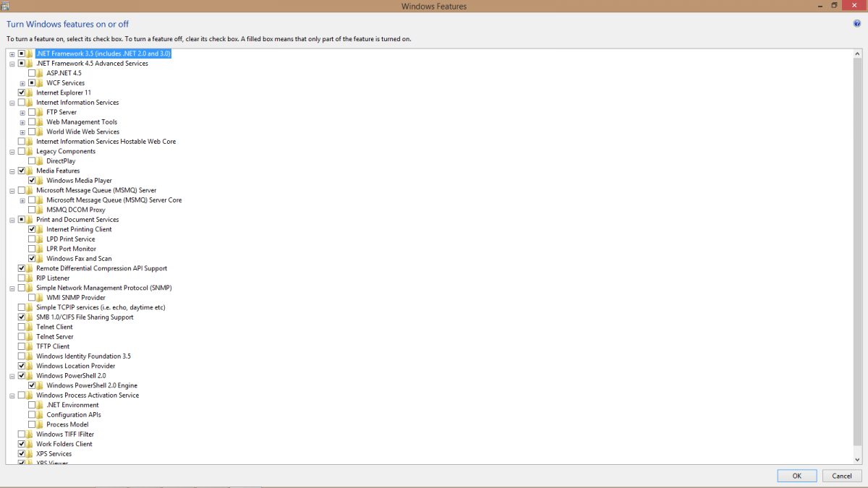The image size is (868, 488).
Task: Click the folder icon next to Windows Media Player
Action: (41, 181)
